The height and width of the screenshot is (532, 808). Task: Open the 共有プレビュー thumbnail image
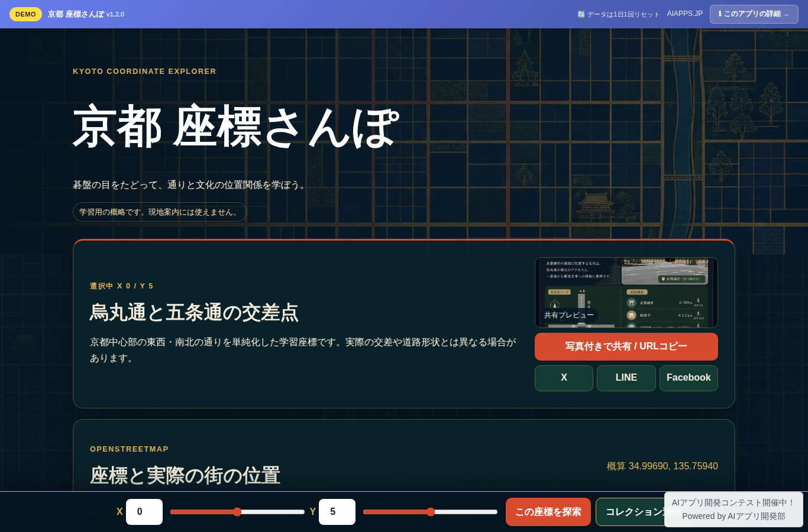[x=626, y=293]
